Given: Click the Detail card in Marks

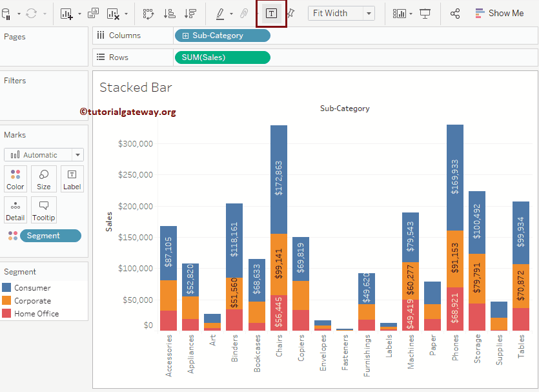Looking at the screenshot, I should tap(15, 210).
